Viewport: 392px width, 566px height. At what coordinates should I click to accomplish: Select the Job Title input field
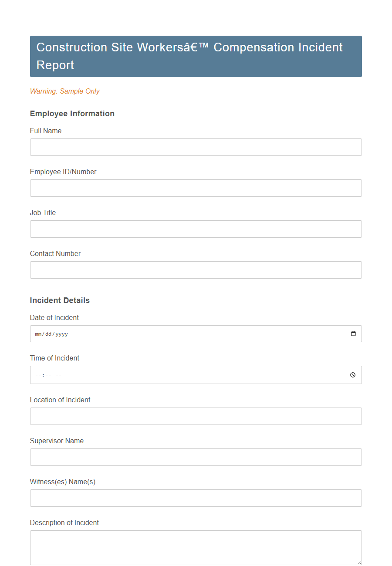pyautogui.click(x=196, y=229)
